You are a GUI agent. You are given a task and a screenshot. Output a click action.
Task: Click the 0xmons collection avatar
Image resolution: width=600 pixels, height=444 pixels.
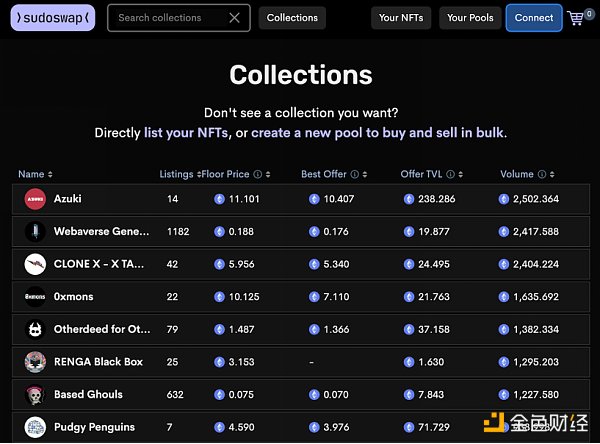35,297
